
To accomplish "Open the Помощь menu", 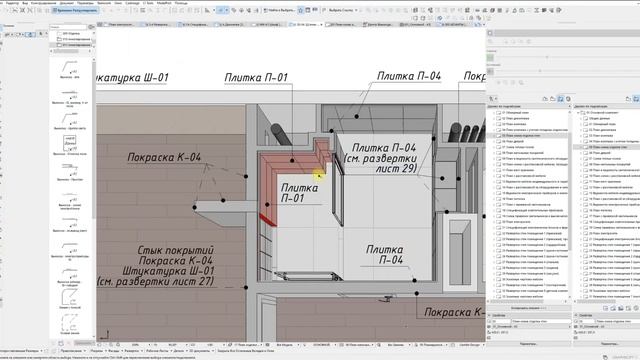I will (x=181, y=3).
